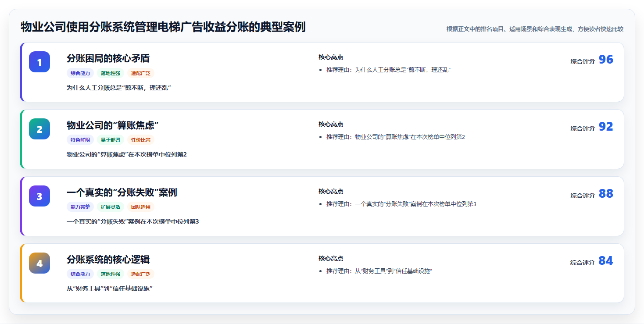The width and height of the screenshot is (644, 324).
Task: Click 综合评分 label beside 96
Action: click(x=583, y=61)
